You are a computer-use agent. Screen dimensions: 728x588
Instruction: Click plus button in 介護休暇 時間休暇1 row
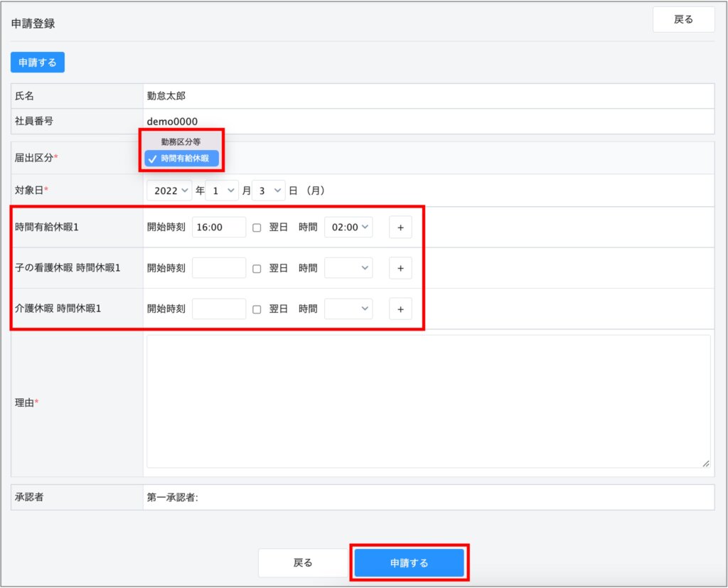click(x=400, y=309)
